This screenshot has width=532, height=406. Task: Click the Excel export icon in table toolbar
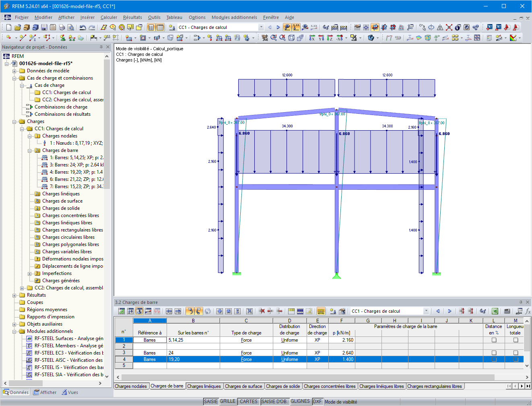coord(495,311)
